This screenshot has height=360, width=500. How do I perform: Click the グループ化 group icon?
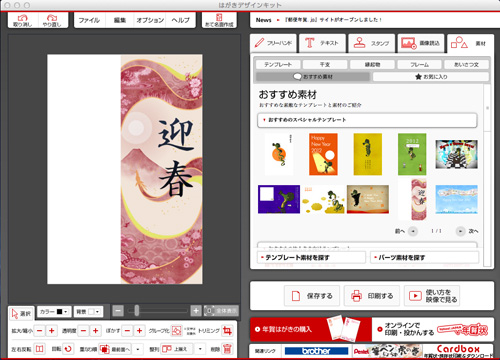[x=177, y=331]
